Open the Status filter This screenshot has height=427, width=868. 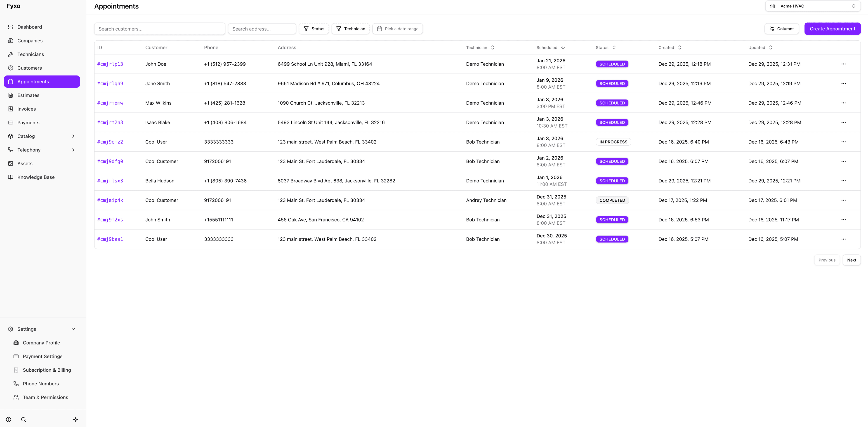click(x=314, y=29)
